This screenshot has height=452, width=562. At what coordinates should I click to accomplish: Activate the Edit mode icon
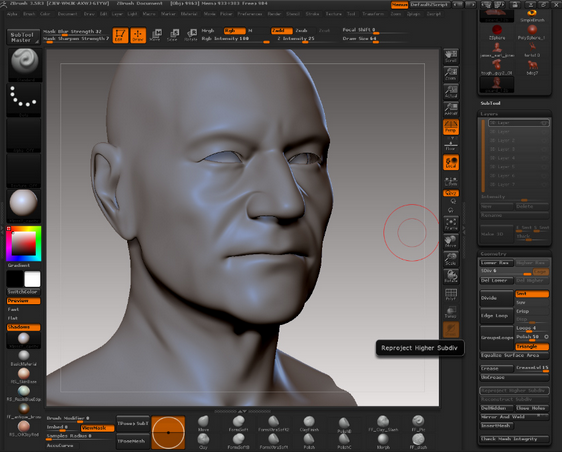coord(120,35)
